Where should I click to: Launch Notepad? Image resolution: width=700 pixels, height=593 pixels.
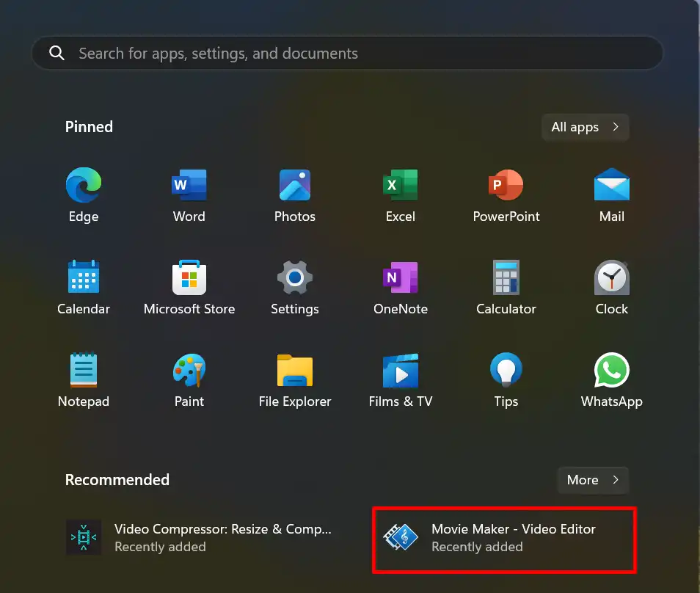84,379
